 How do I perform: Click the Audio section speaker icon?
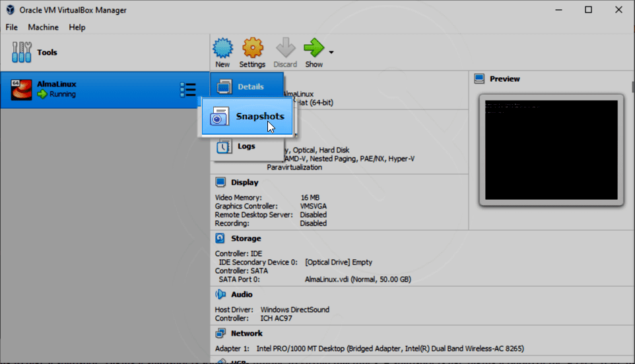click(220, 294)
